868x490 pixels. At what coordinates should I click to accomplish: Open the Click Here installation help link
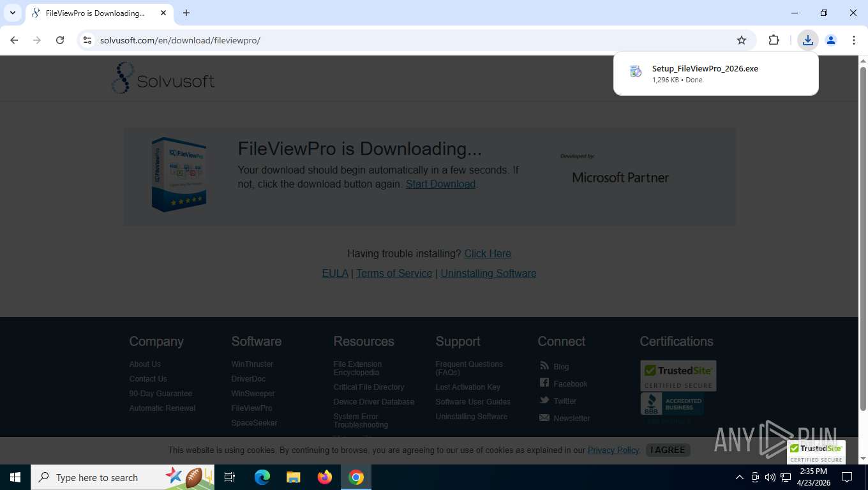[x=488, y=253]
